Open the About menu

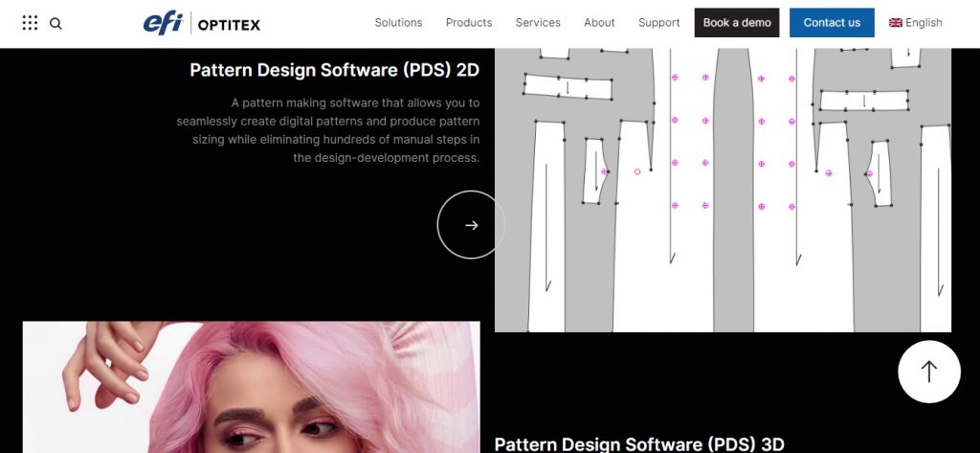pyautogui.click(x=599, y=23)
